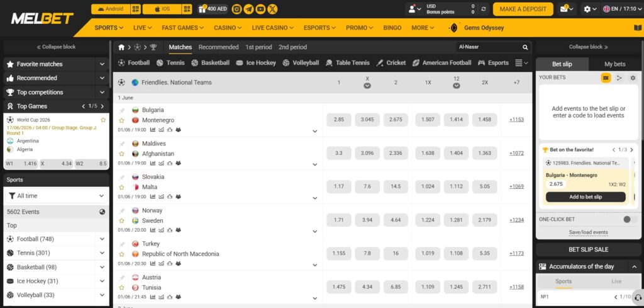The image size is (644, 308).
Task: Choose 2X odds 2.711 for Austria match
Action: click(485, 287)
